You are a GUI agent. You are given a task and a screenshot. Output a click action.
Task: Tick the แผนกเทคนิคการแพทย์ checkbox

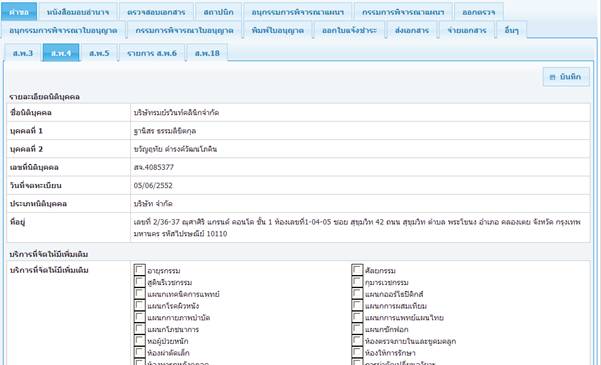pos(140,294)
